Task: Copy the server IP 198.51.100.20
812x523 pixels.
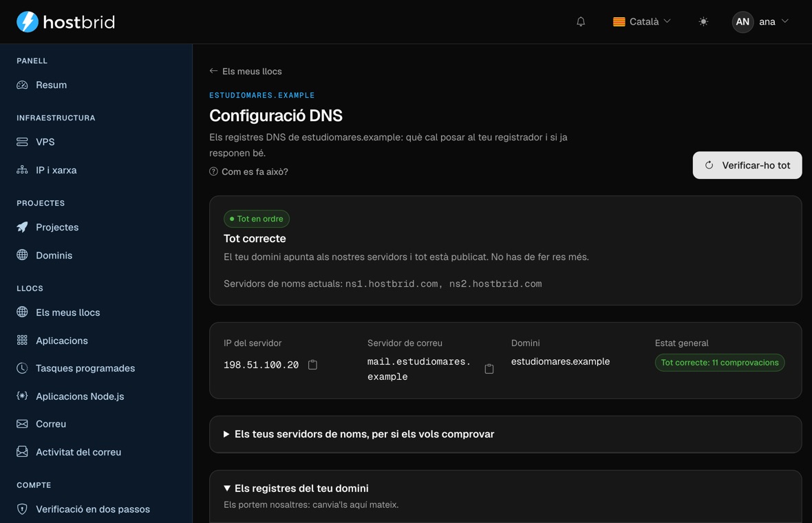Action: pyautogui.click(x=312, y=365)
